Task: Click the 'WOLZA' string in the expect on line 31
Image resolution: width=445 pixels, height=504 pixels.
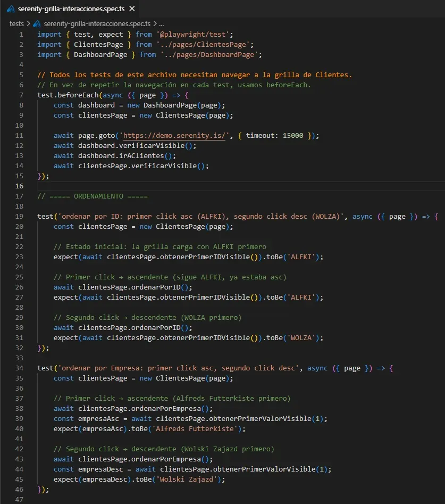Action: [301, 338]
